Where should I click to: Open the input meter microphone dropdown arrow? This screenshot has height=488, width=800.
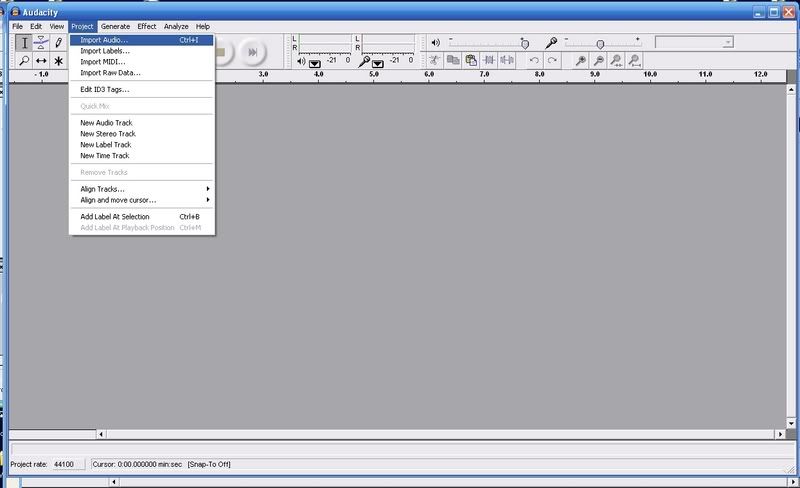(379, 63)
